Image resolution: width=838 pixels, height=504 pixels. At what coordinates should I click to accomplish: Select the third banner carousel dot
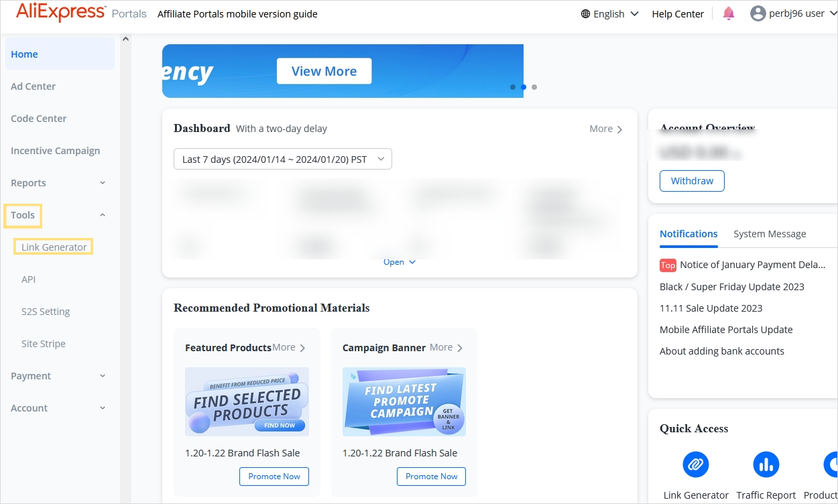pos(534,87)
